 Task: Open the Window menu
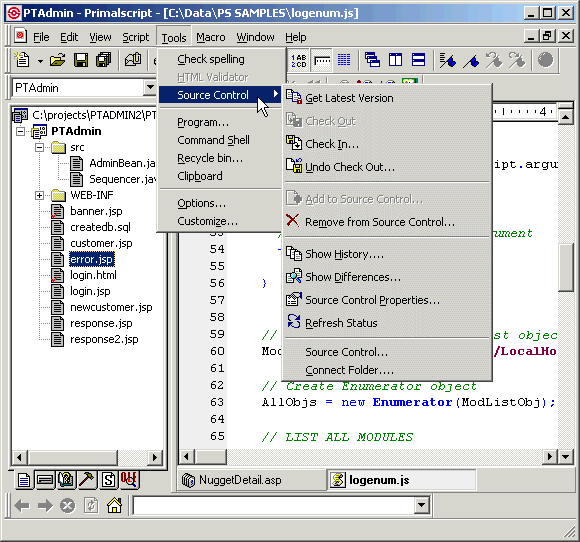(255, 37)
